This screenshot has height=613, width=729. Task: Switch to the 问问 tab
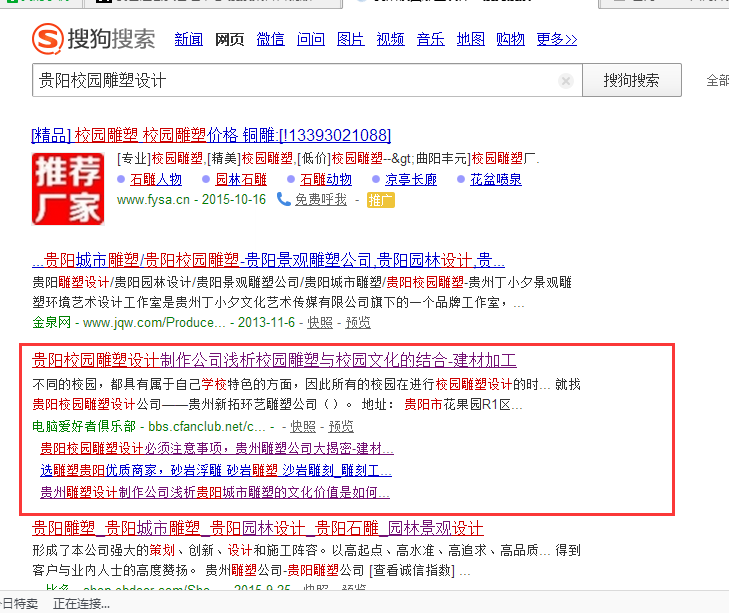coord(311,39)
